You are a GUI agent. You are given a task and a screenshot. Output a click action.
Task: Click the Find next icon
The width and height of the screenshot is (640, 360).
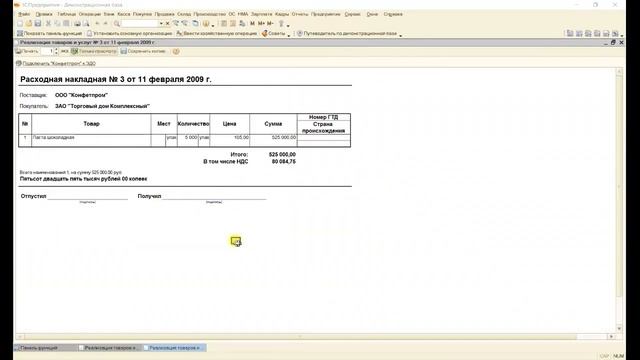176,24
